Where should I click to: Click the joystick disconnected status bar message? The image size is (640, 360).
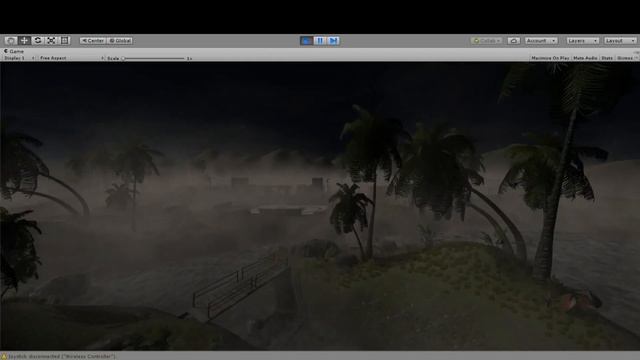click(x=62, y=356)
